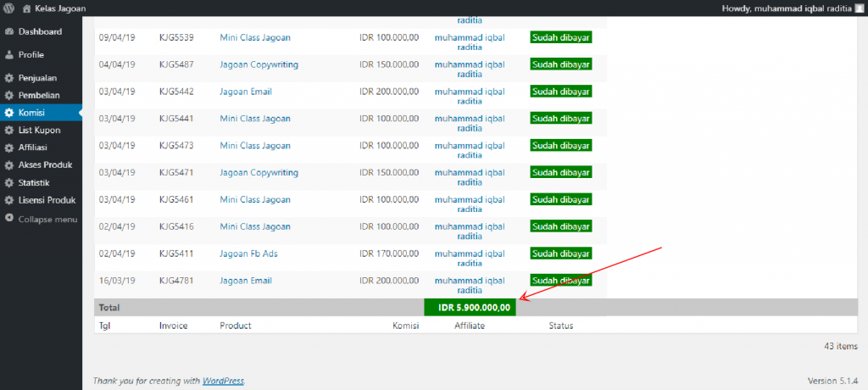Click invoice number KJG5487
The height and width of the screenshot is (390, 868).
pyautogui.click(x=176, y=64)
